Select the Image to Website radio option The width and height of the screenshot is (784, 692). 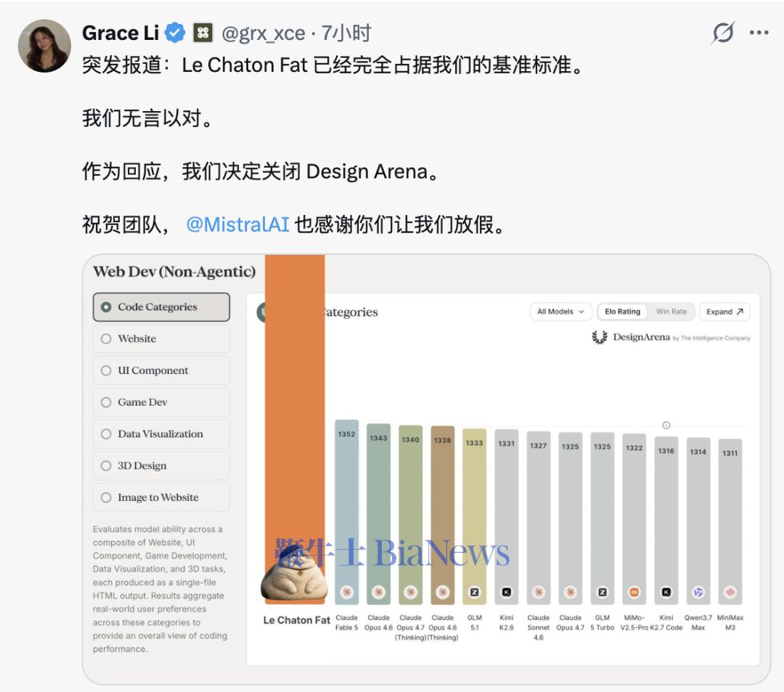[161, 497]
